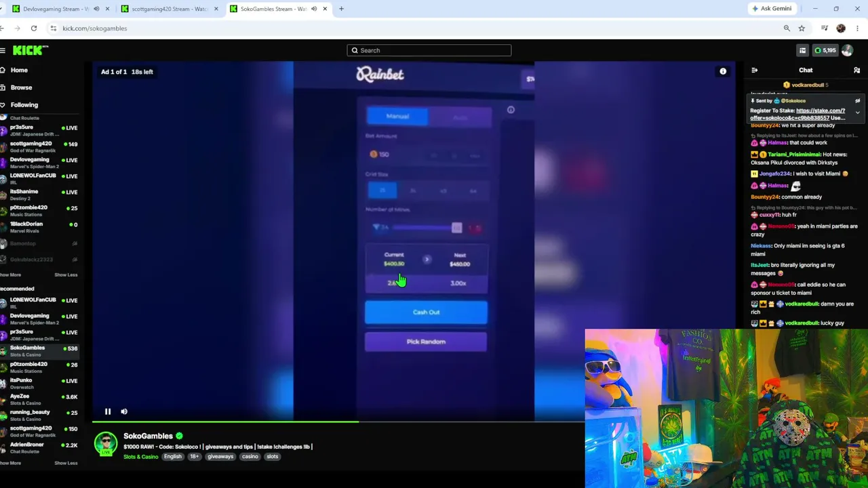Viewport: 868px width, 488px height.
Task: Open the Kick drops store icon
Action: (x=802, y=50)
